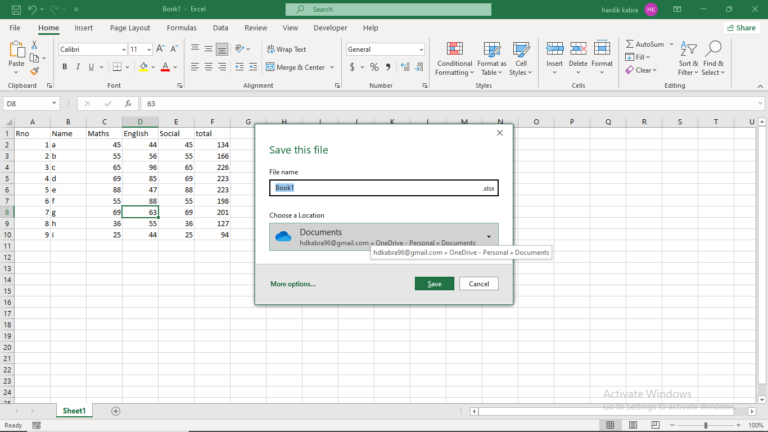Open the Formulas ribbon tab

[181, 28]
